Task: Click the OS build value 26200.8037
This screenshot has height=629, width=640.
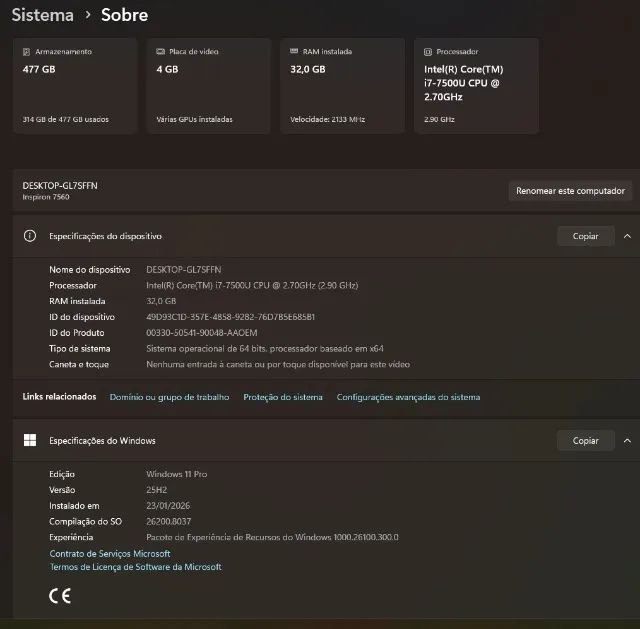Action: click(x=169, y=521)
